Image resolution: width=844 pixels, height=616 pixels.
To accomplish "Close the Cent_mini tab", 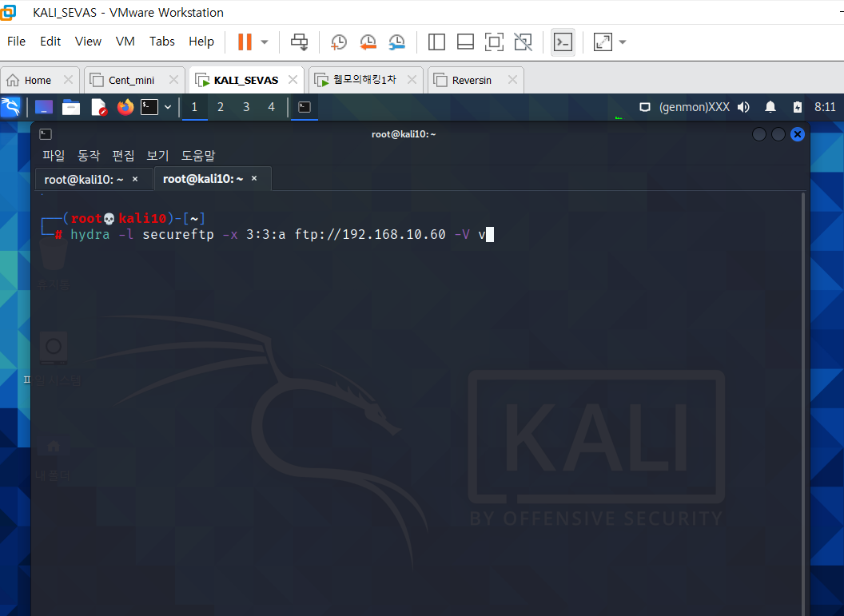I will tap(174, 80).
